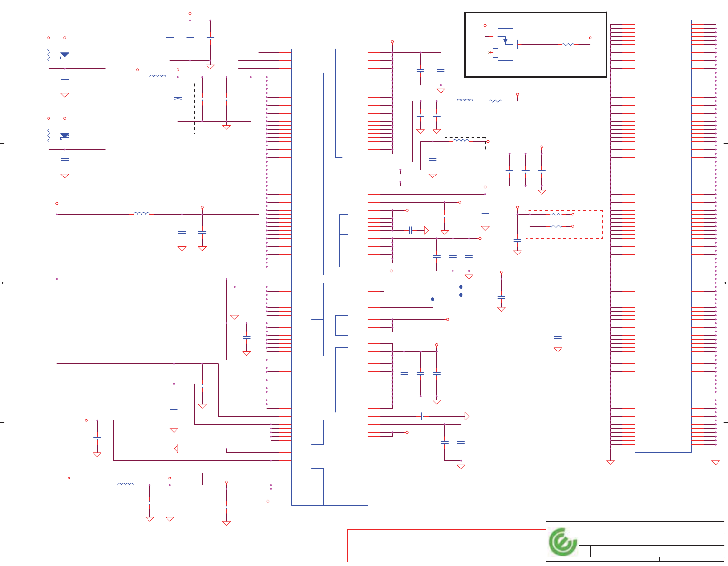Select the resistor inside the black-bordered inset box
The height and width of the screenshot is (566, 728).
(568, 44)
